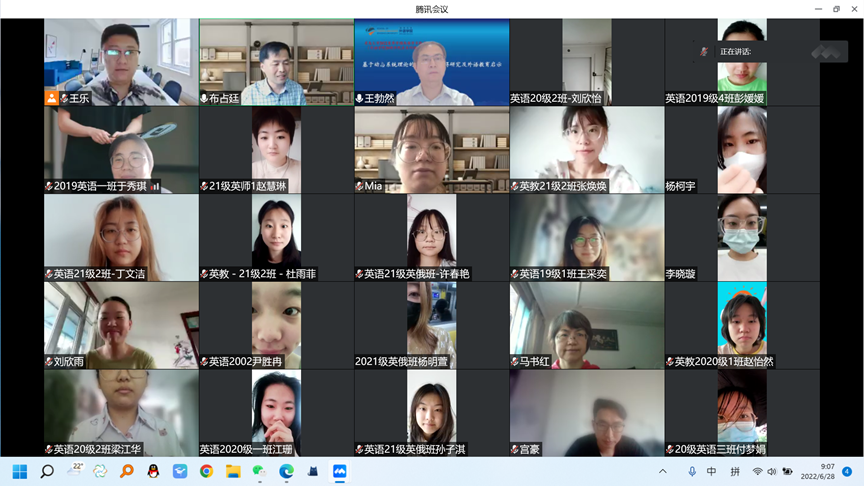Click the microphone icon in system tray

(x=692, y=471)
